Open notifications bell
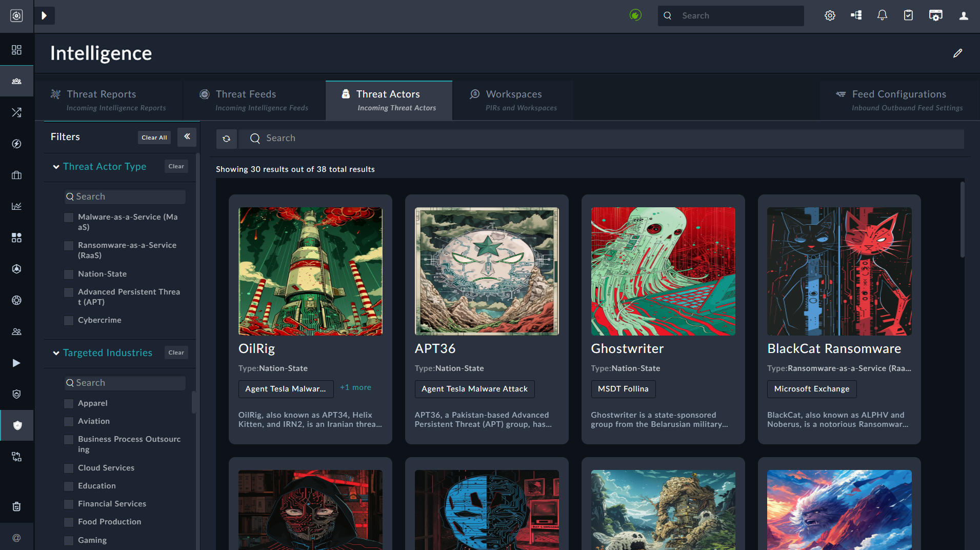Image resolution: width=980 pixels, height=550 pixels. point(882,15)
